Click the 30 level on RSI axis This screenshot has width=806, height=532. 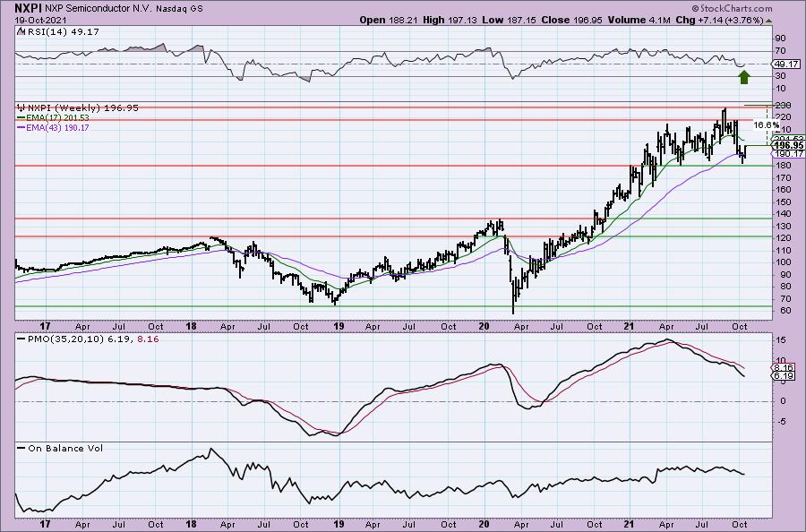(781, 76)
